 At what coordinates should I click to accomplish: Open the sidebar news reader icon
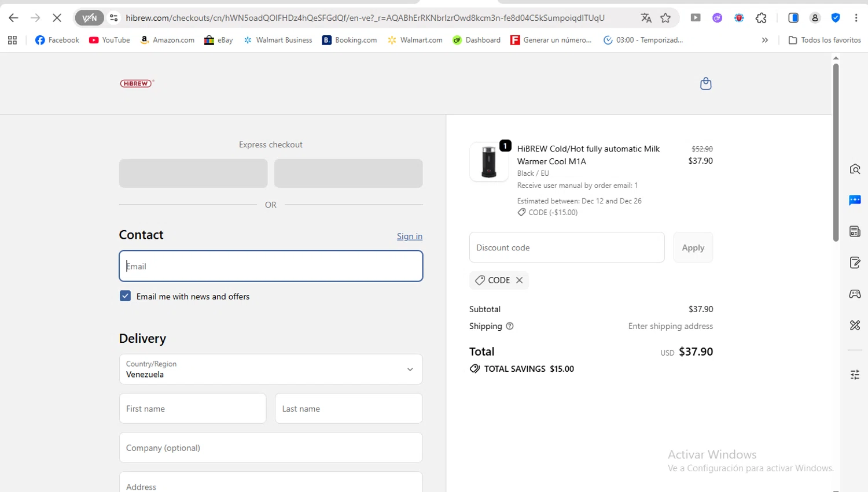(855, 231)
